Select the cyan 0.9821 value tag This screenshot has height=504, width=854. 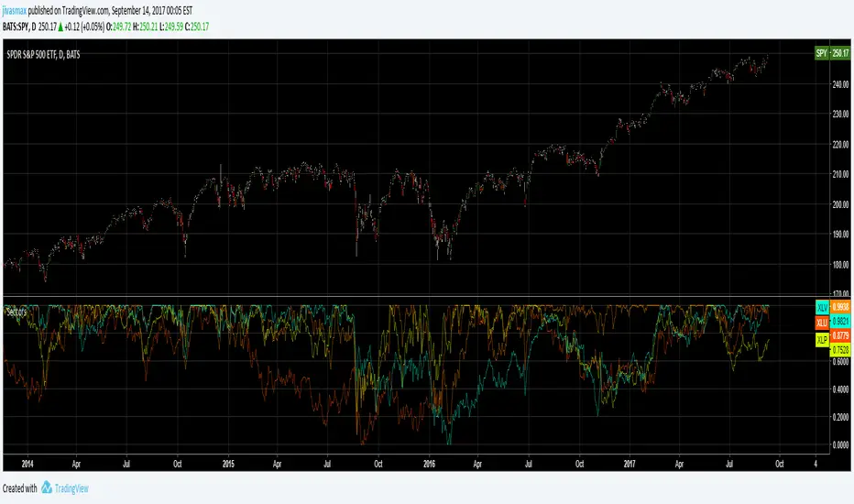point(840,322)
